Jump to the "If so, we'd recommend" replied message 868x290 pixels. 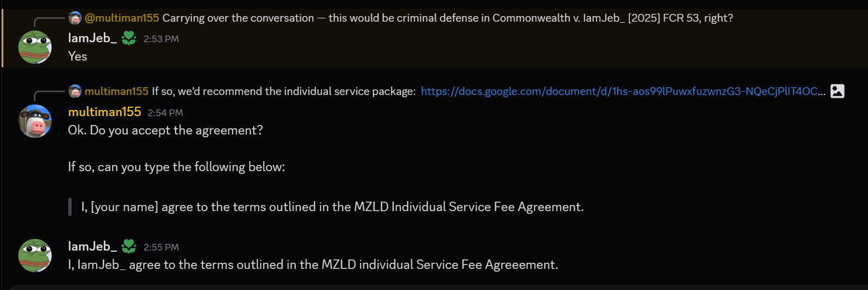tap(284, 91)
